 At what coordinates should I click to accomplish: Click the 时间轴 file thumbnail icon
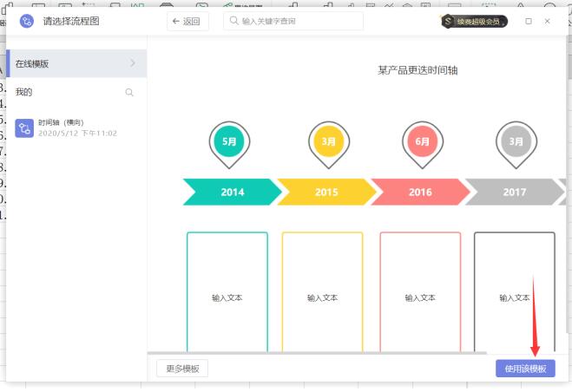24,128
